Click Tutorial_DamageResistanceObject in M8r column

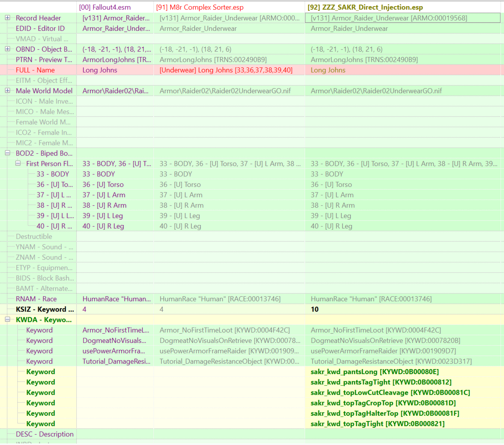(229, 361)
